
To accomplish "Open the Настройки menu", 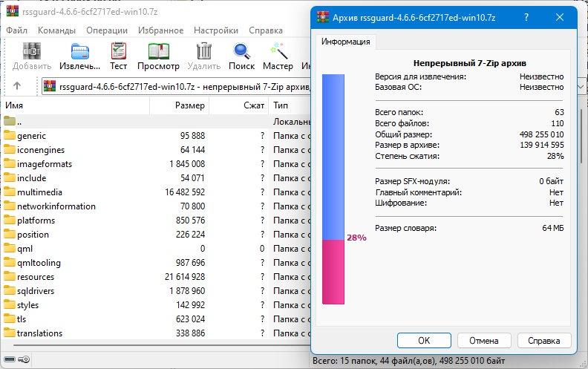I will (215, 30).
